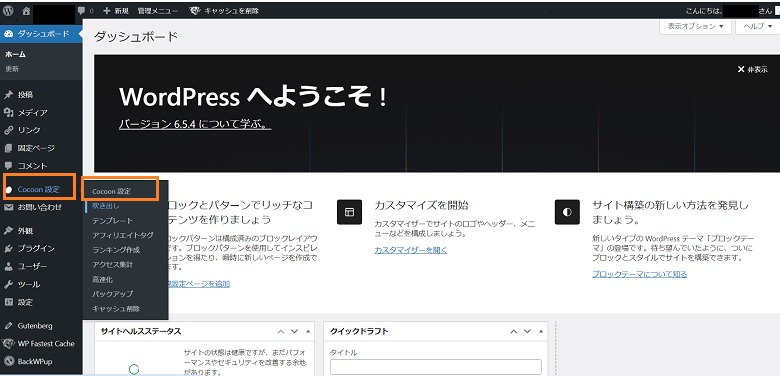This screenshot has width=780, height=376.
Task: Choose テンプレート in Cocoon submenu
Action: click(x=112, y=220)
